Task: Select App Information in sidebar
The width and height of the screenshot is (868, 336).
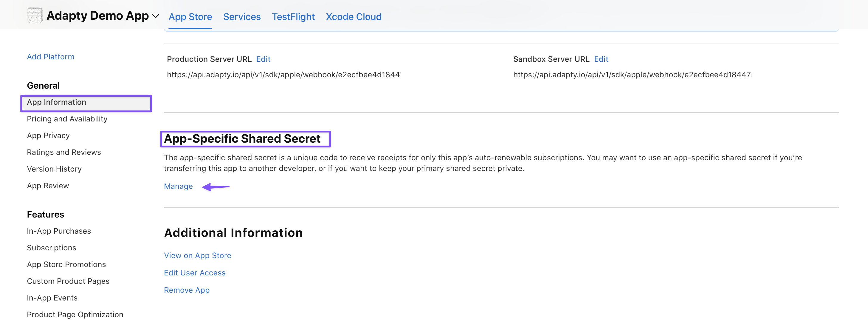Action: tap(57, 102)
